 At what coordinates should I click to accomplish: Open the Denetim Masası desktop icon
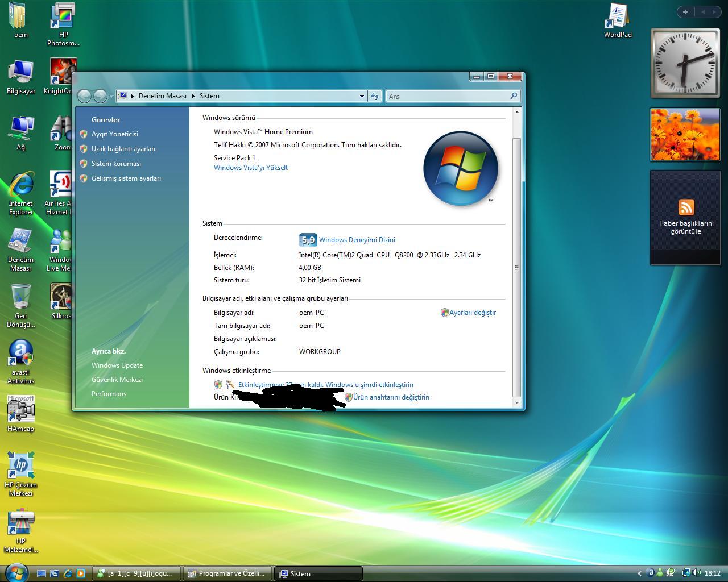coord(20,250)
